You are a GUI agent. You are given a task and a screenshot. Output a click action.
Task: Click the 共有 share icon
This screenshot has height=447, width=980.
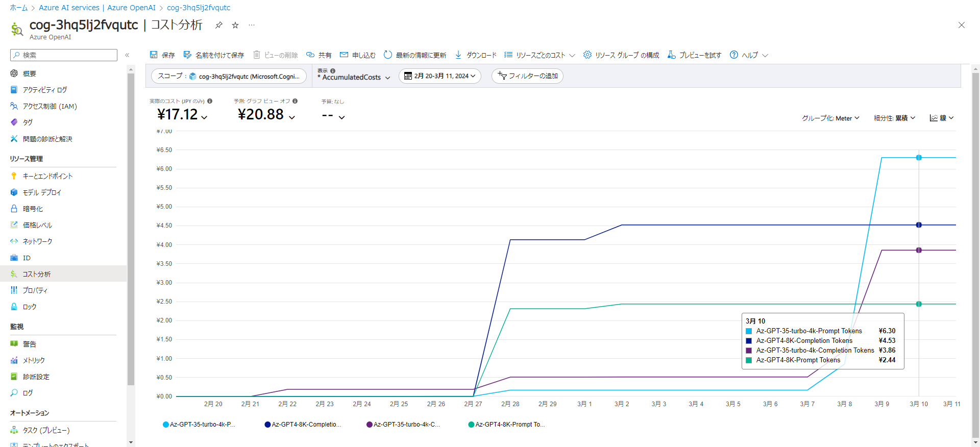pyautogui.click(x=310, y=55)
